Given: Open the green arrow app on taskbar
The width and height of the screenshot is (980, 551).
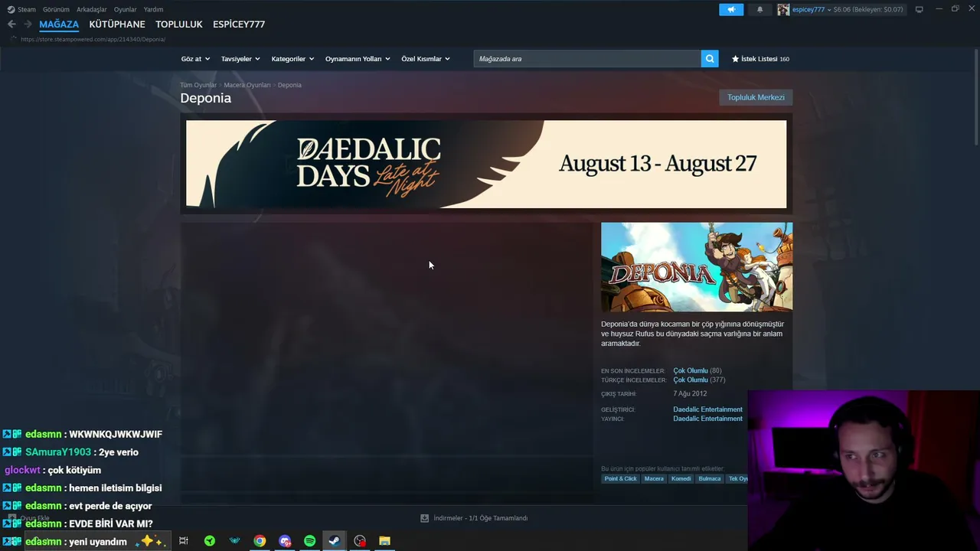Looking at the screenshot, I should (x=209, y=541).
